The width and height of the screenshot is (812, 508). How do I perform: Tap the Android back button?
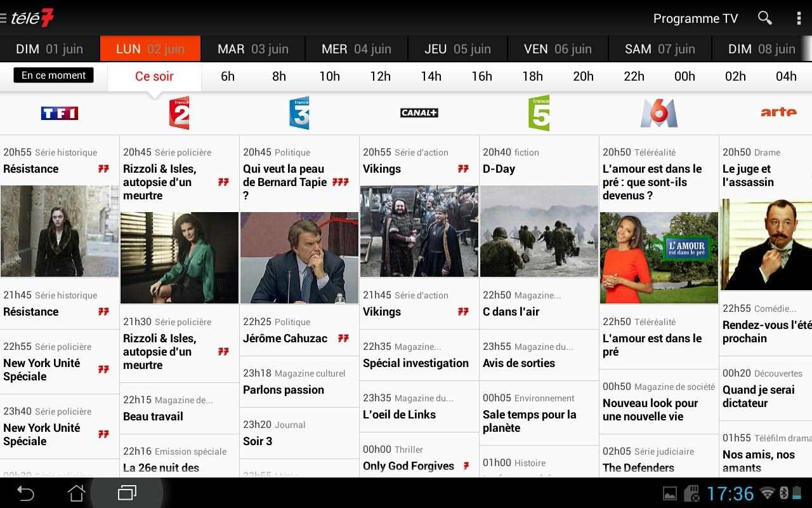[x=25, y=493]
